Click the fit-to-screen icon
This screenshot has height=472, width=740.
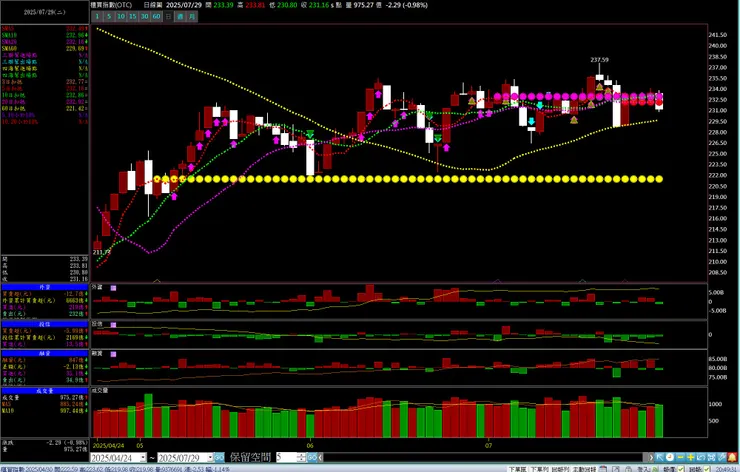coord(711,457)
